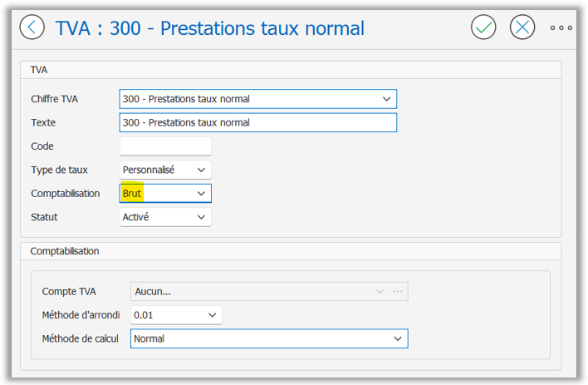
Task: Click the Chiffre TVA dropdown chevron
Action: click(x=387, y=99)
